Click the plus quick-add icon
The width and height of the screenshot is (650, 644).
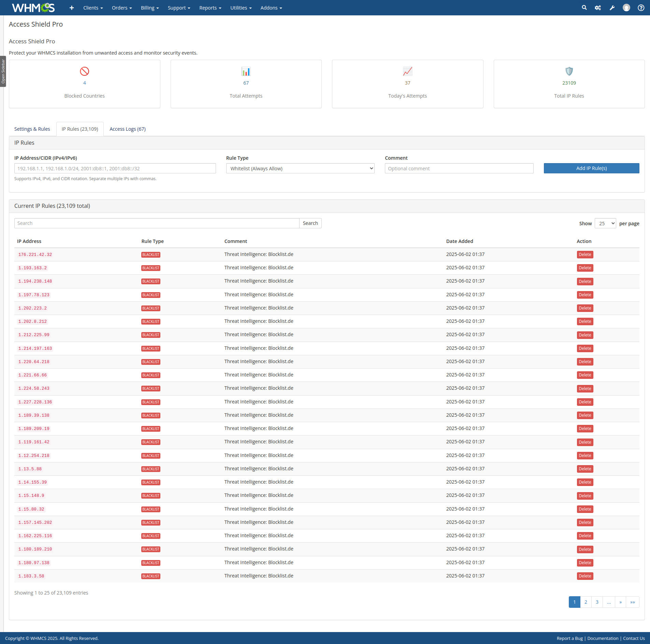[71, 8]
